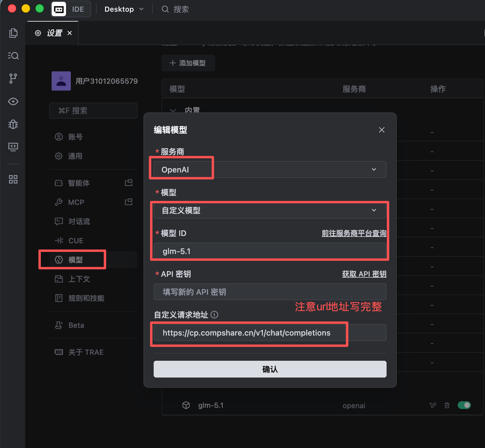Click the 确认 button
Screen dimensions: 485x448
pos(270,369)
